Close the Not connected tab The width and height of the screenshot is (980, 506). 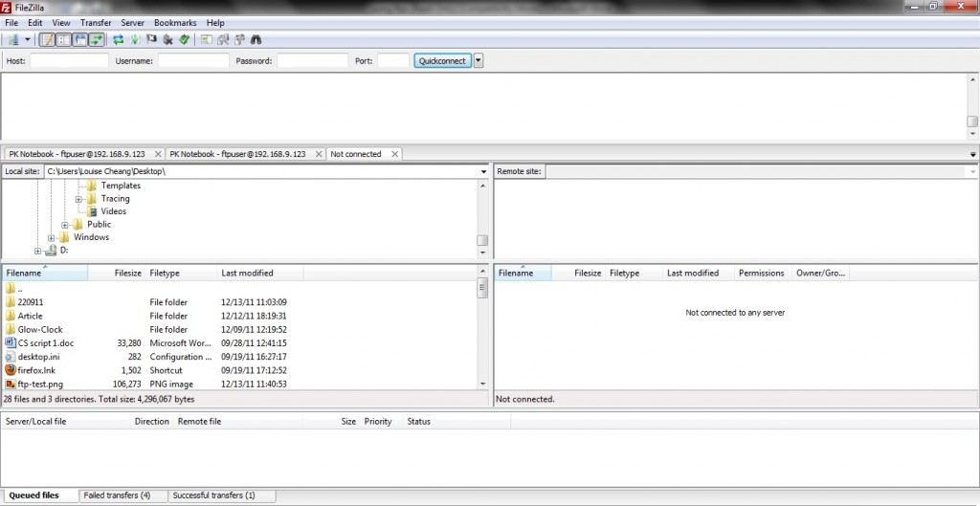394,154
